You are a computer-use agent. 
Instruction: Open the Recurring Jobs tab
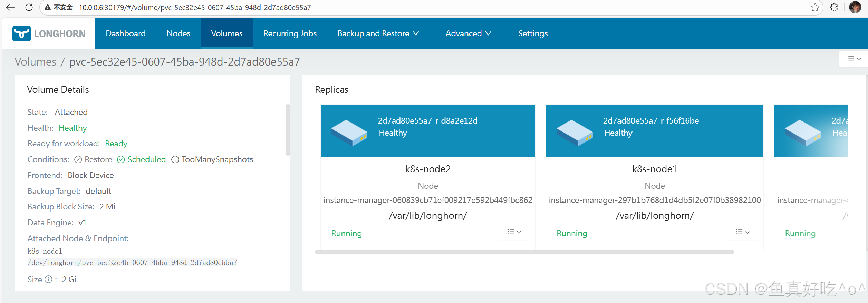pos(290,33)
